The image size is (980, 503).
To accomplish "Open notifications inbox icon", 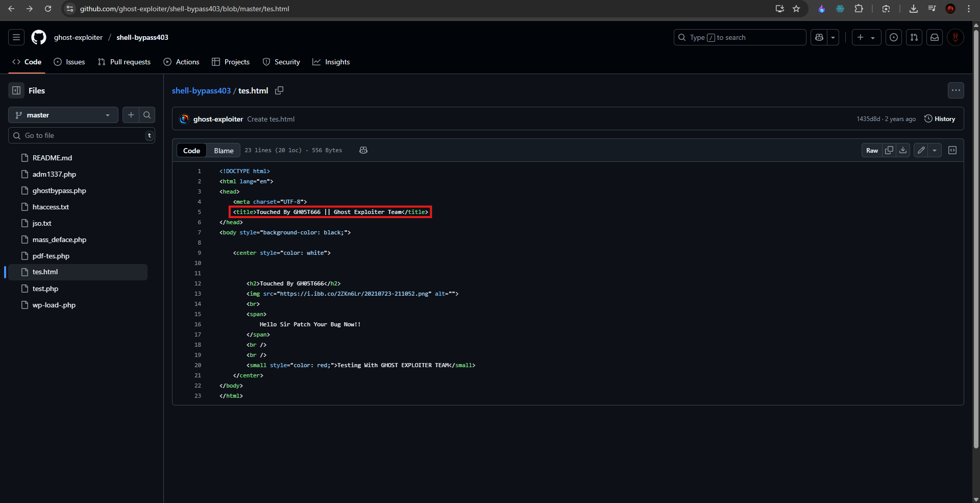I will 935,37.
